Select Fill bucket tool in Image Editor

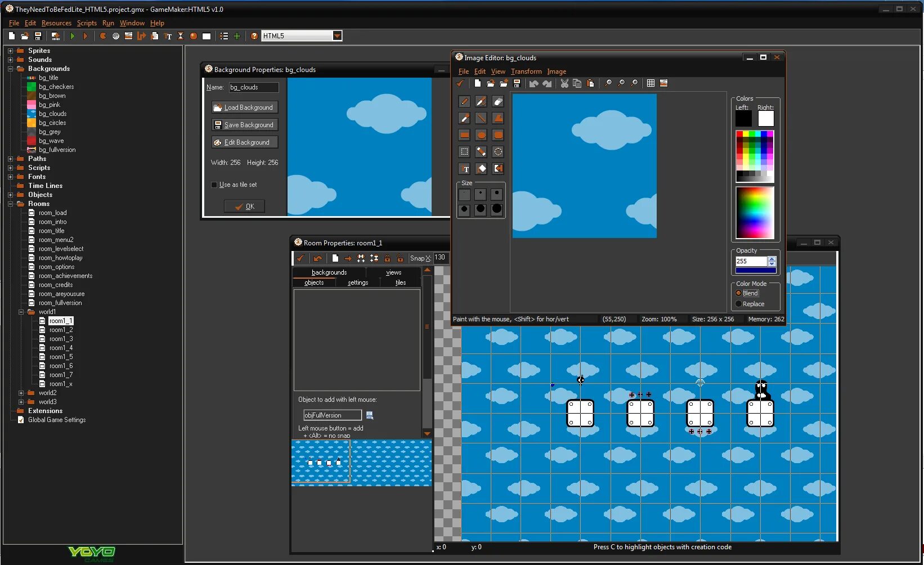coord(481,169)
